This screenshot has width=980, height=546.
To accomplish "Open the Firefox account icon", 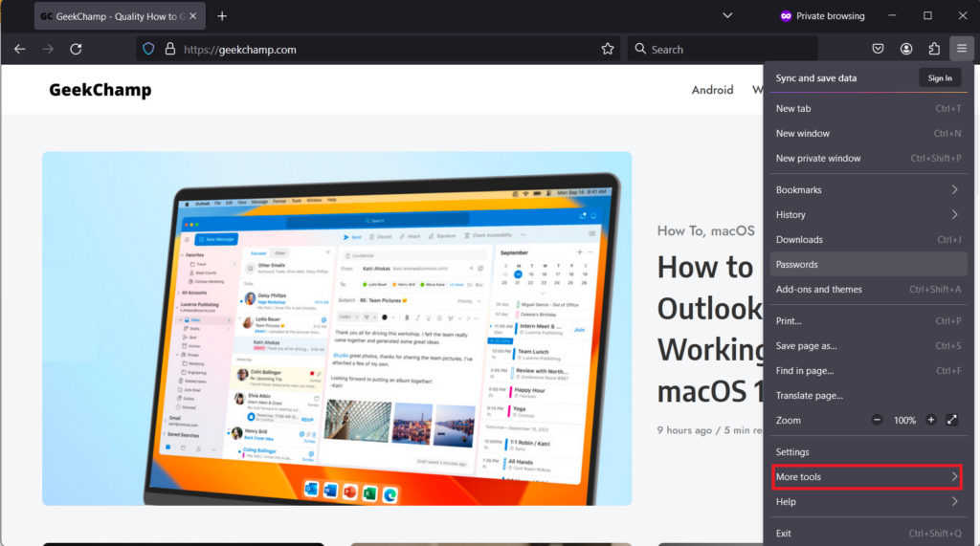I will click(x=906, y=49).
